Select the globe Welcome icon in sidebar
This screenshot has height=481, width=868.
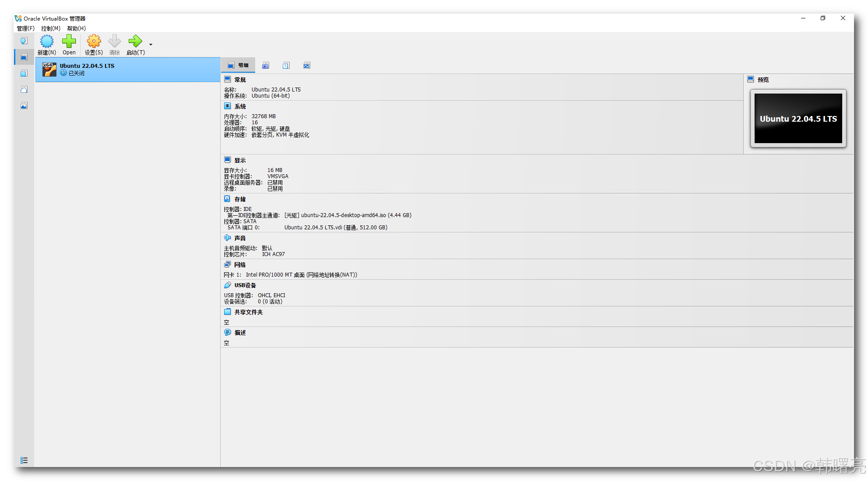coord(24,40)
